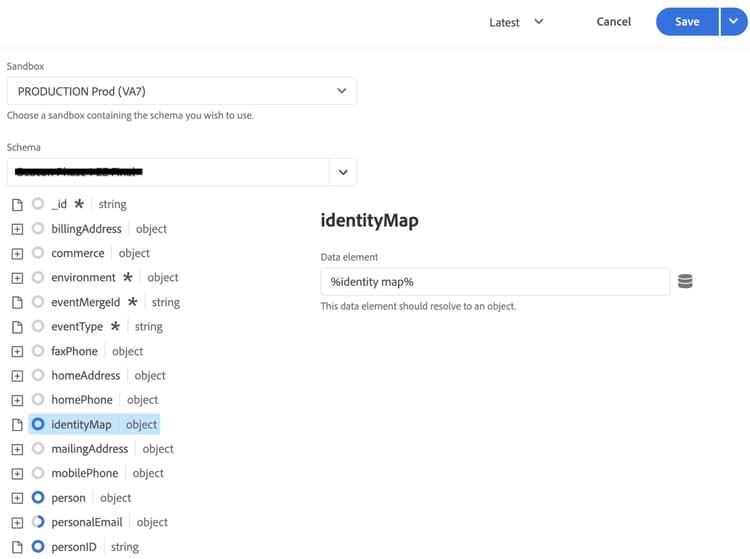Screen dimensions: 750x559
Task: Select the homePhone tree label
Action: (x=82, y=400)
